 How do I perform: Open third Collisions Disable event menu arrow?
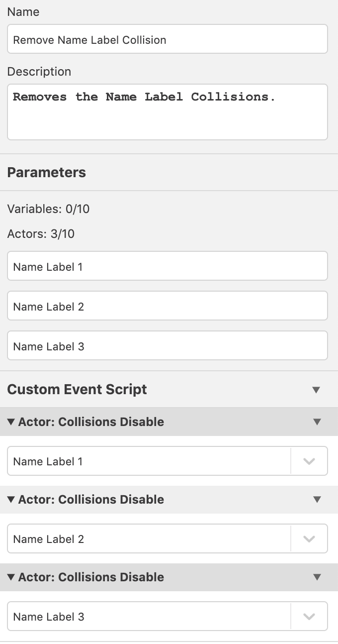coord(317,577)
